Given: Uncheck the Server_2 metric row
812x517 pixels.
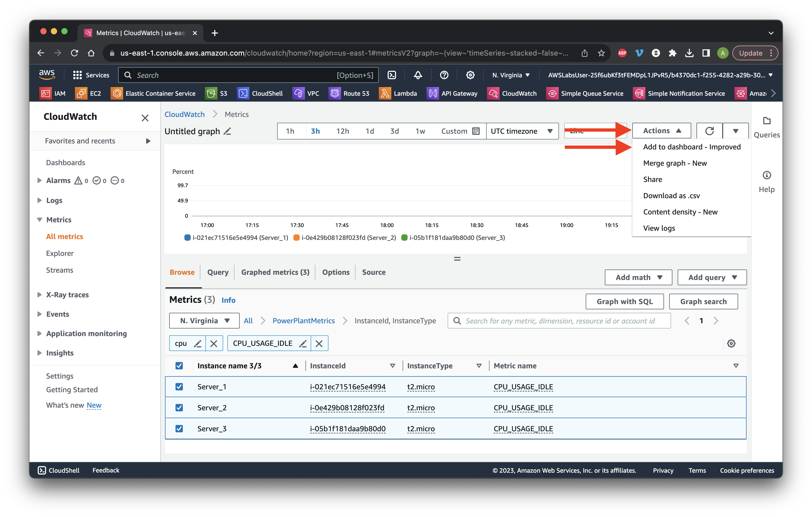Looking at the screenshot, I should (179, 408).
